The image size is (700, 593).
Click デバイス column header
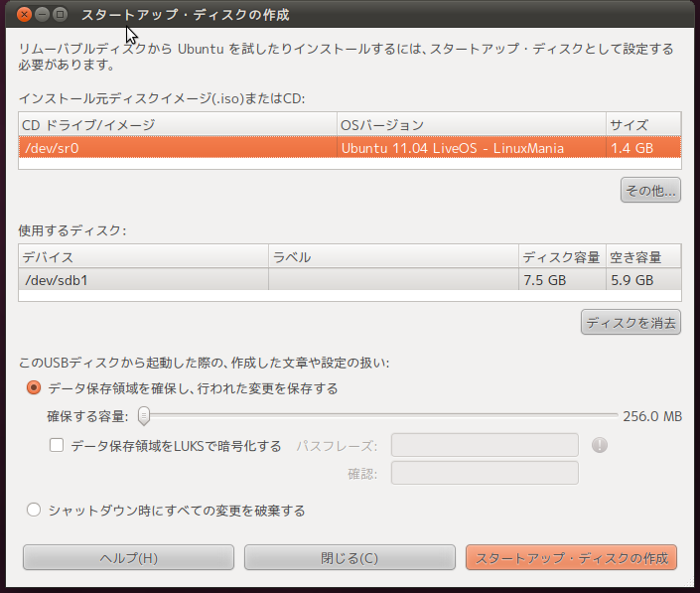[x=143, y=256]
